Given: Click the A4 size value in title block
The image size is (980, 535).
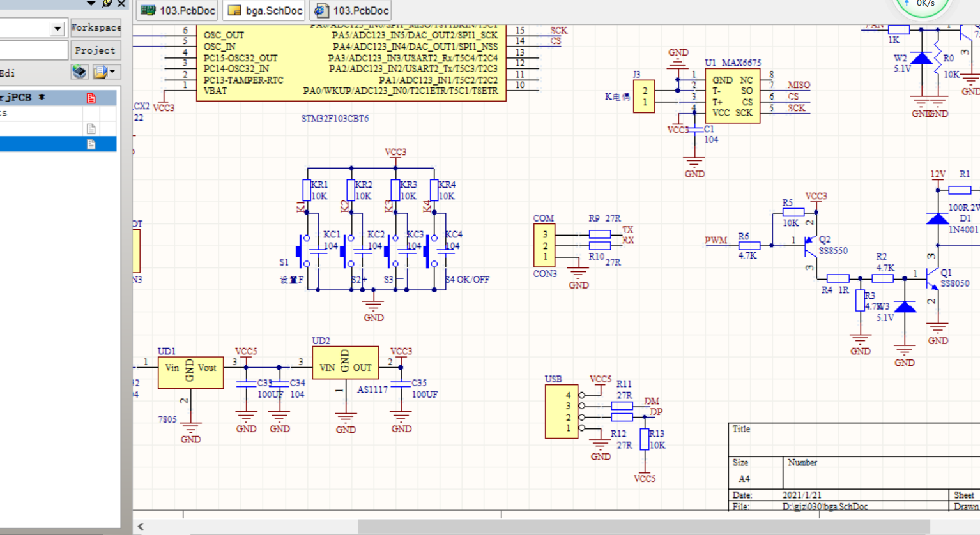Looking at the screenshot, I should [744, 479].
